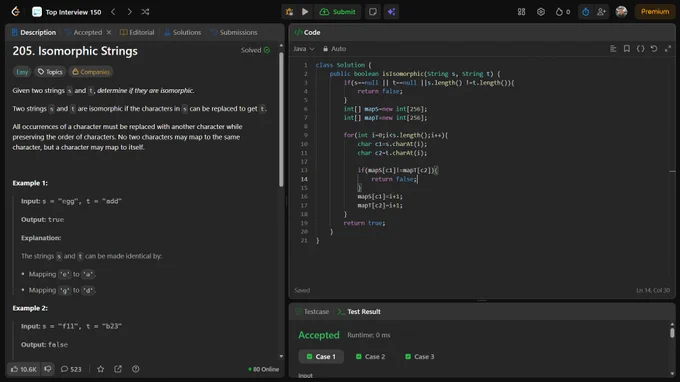Click the Code panel header
The image size is (680, 382).
point(307,33)
